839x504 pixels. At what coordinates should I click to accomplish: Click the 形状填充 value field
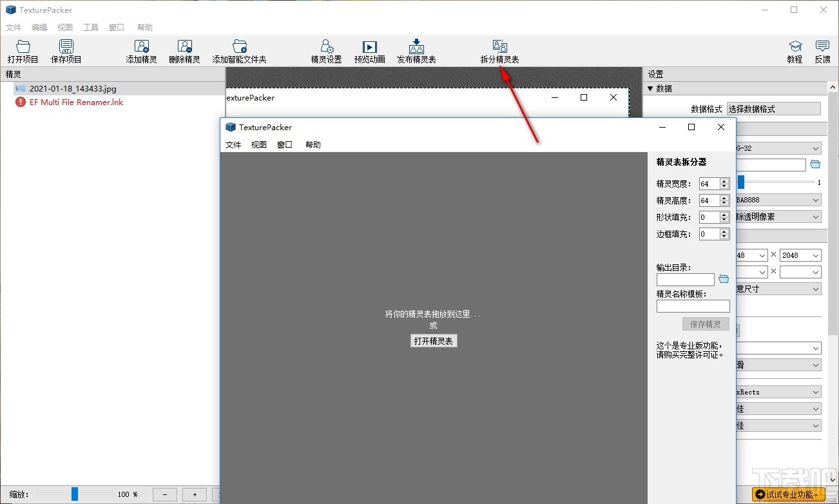(709, 217)
